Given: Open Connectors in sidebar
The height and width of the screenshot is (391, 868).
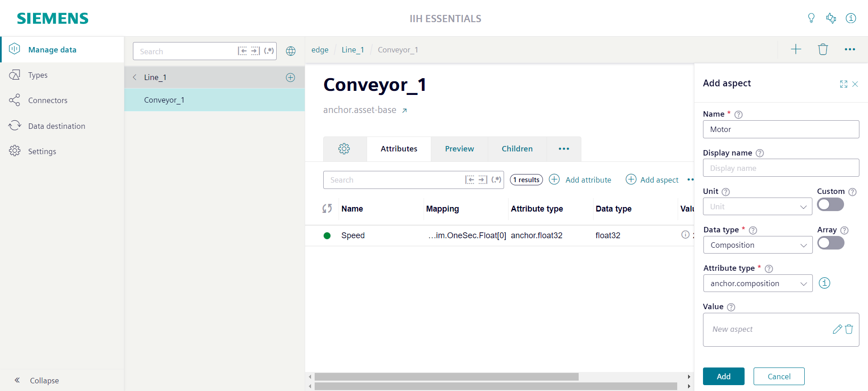Looking at the screenshot, I should point(62,100).
